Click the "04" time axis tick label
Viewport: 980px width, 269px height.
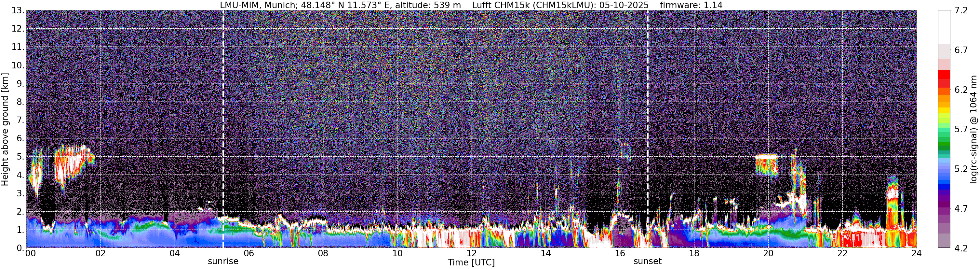pos(175,253)
